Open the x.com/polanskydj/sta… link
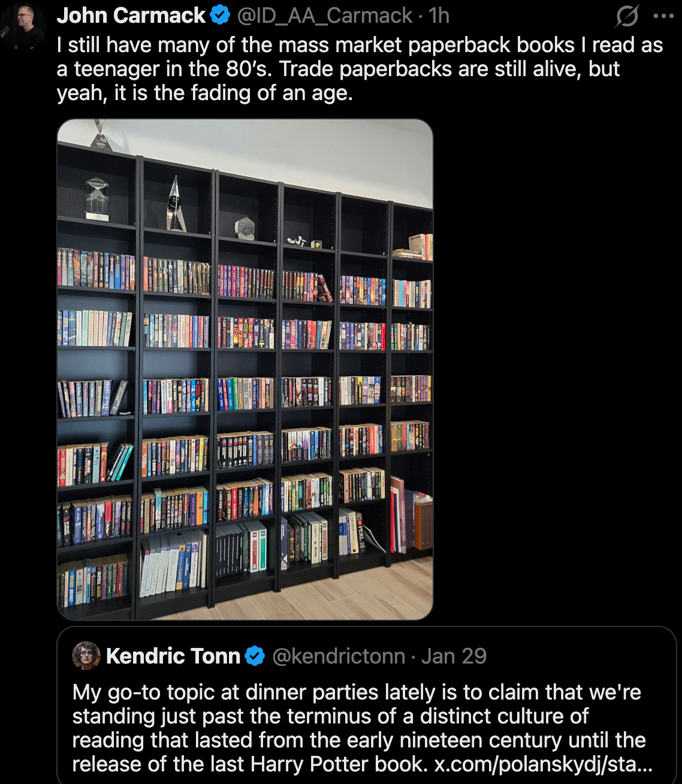 [544, 764]
